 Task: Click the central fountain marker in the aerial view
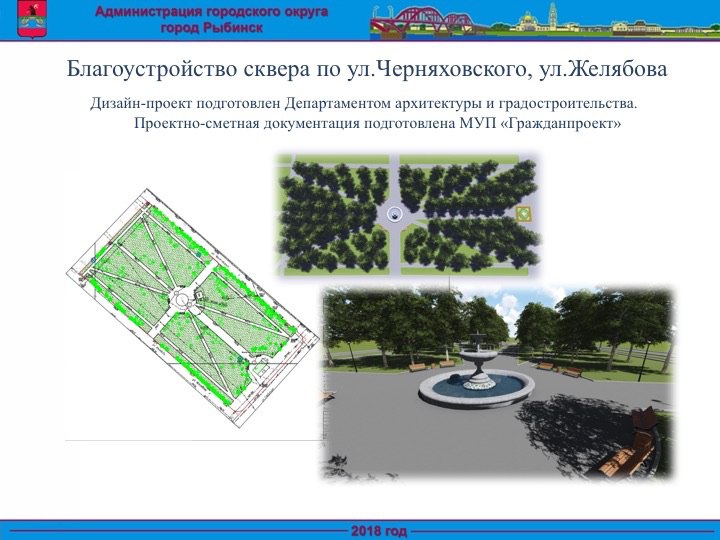394,214
